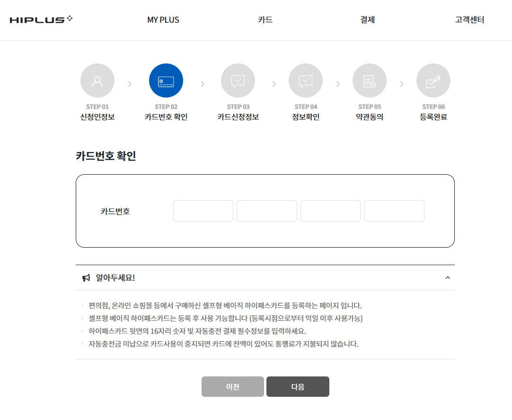The width and height of the screenshot is (512, 420).
Task: Click the HIPLUS logo
Action: click(x=41, y=20)
